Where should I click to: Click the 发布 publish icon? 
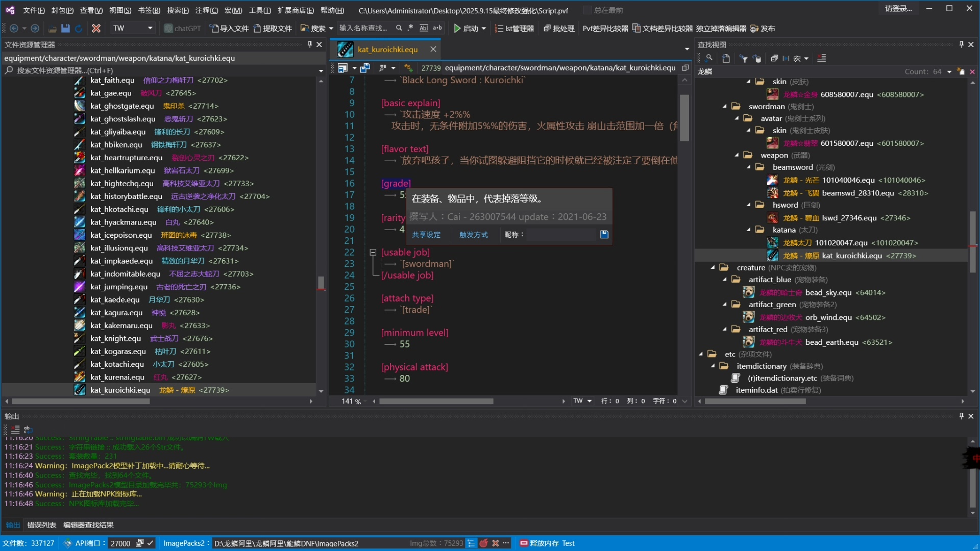click(x=754, y=29)
